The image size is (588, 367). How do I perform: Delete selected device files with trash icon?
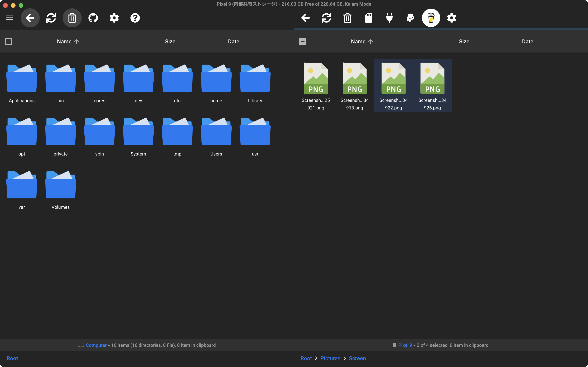pos(347,18)
